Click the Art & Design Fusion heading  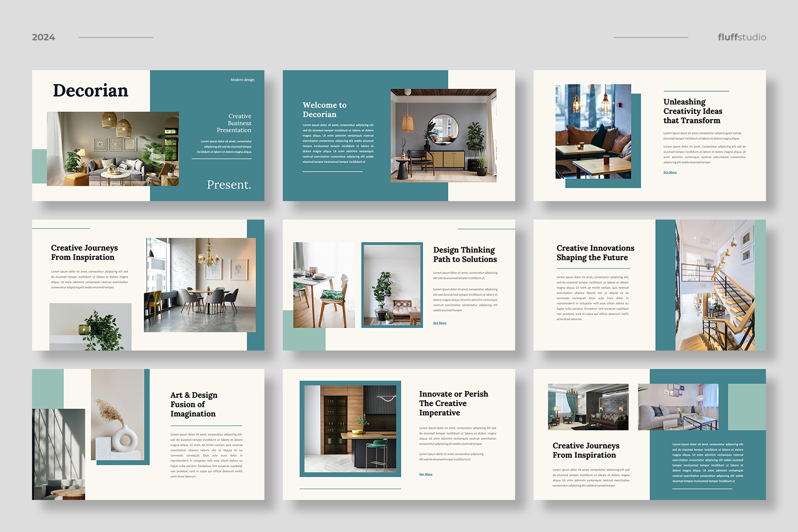pyautogui.click(x=194, y=404)
